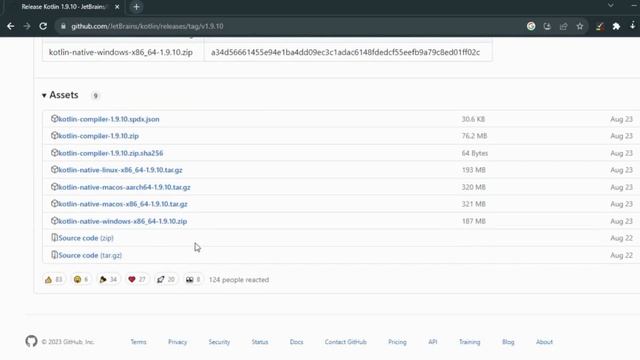Open Contact GitHub footer link
Screen dimensions: 640x360
pyautogui.click(x=346, y=342)
